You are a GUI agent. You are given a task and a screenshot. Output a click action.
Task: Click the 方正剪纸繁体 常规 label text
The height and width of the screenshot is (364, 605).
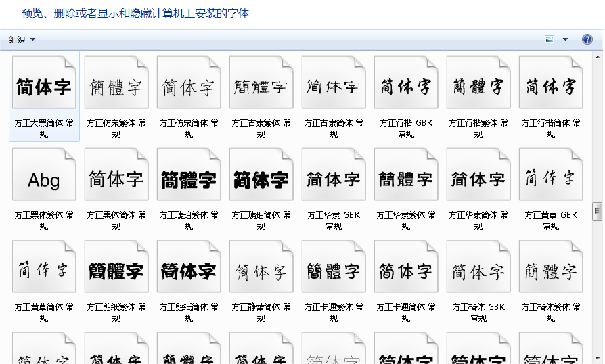coord(116,313)
